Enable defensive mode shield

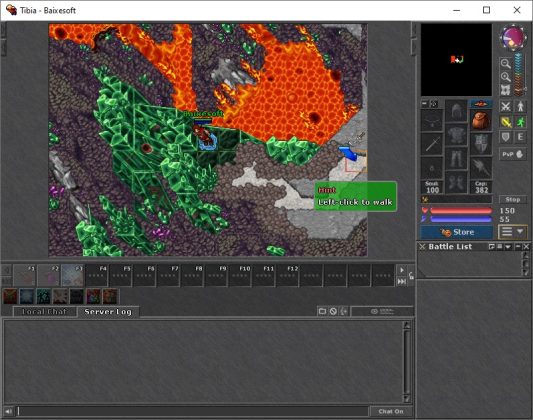(505, 137)
